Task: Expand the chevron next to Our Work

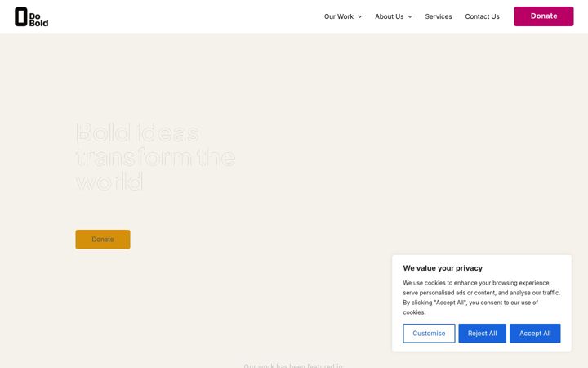Action: 359,16
